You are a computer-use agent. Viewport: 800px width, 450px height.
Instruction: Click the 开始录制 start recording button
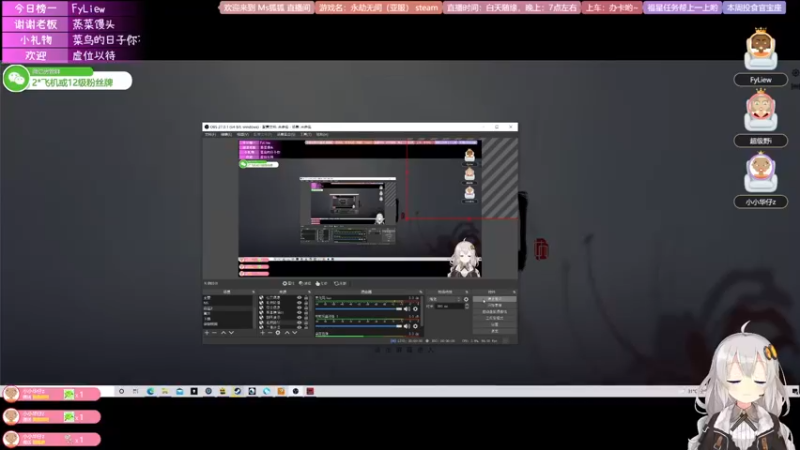(494, 305)
